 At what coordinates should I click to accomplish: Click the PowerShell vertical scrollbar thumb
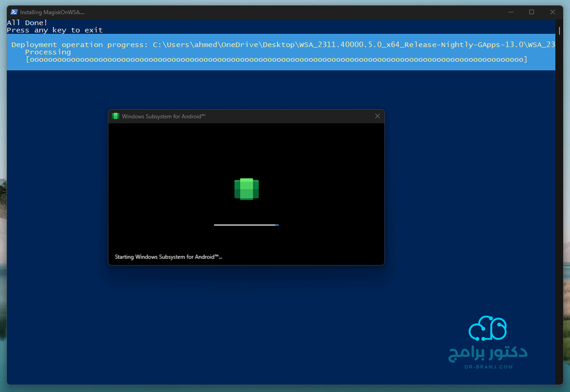click(x=559, y=31)
